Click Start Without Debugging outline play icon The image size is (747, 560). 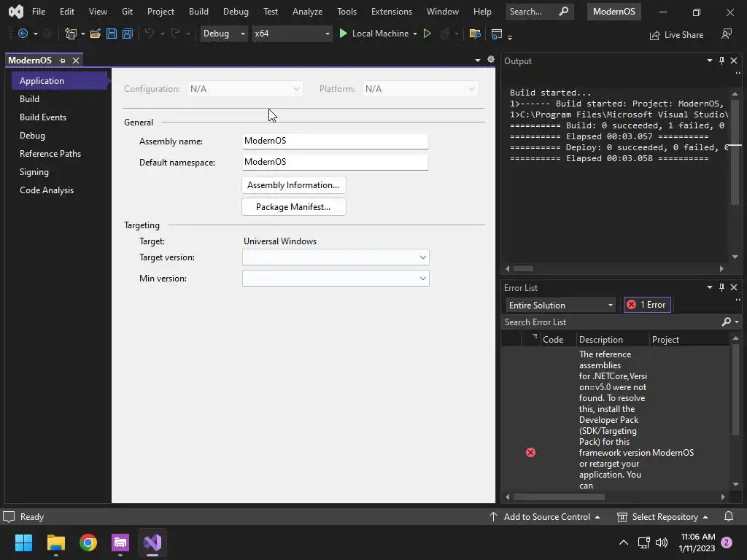pos(427,34)
